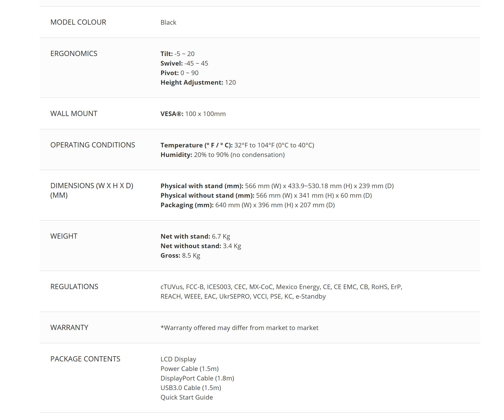Click the Humidity specification line

[x=223, y=155]
